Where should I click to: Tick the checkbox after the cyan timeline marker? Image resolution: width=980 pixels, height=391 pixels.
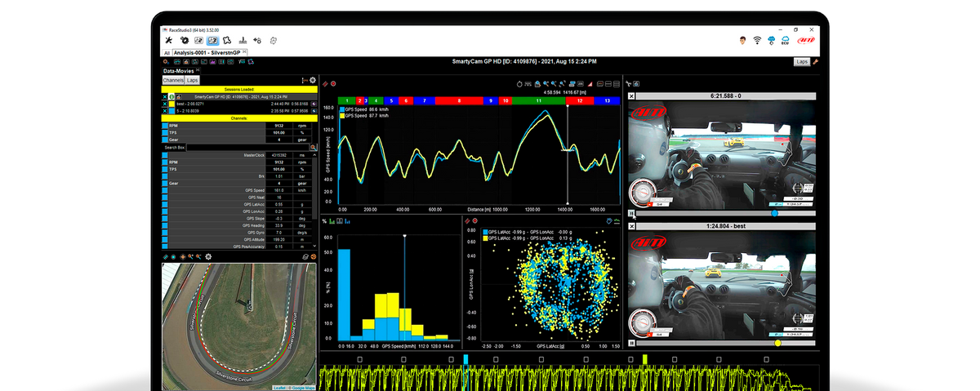[x=496, y=359]
